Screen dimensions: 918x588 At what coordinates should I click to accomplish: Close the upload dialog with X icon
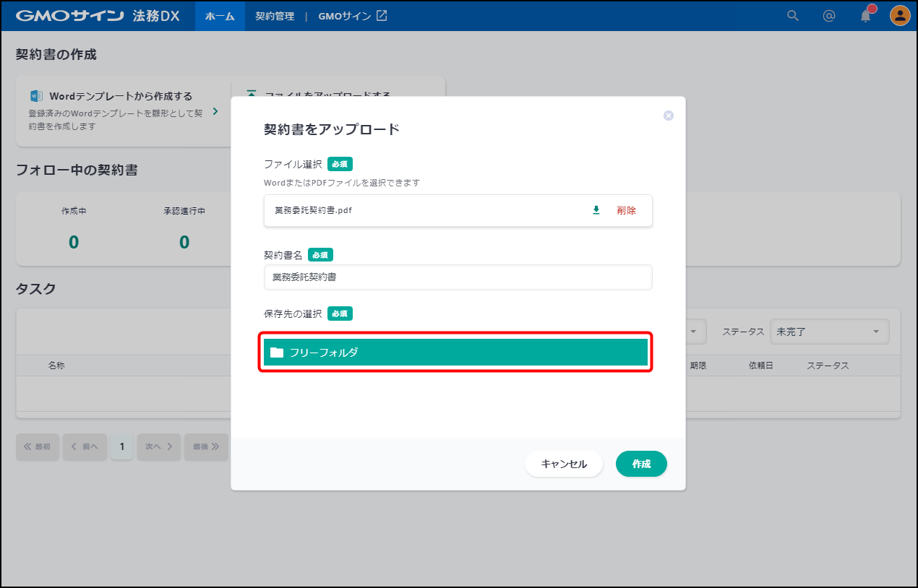pos(669,116)
